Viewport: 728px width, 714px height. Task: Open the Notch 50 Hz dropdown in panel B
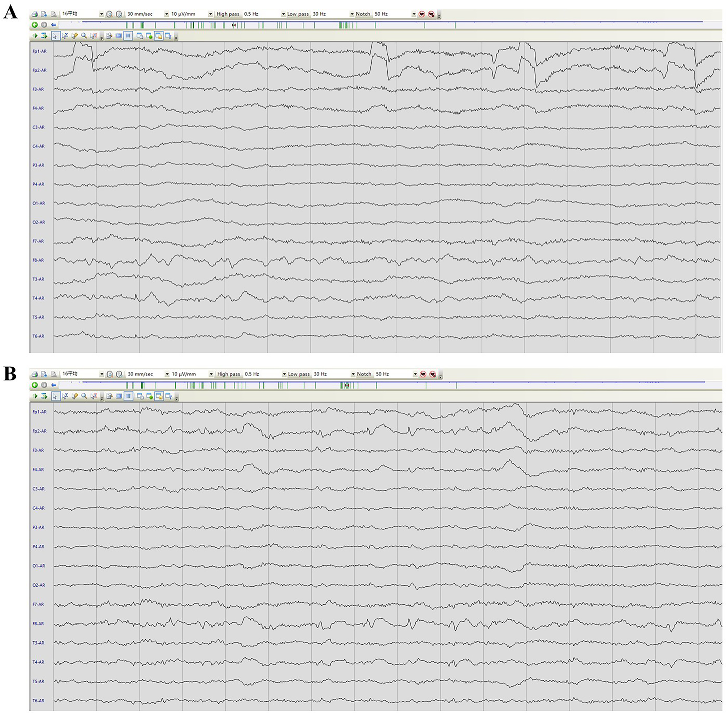point(415,374)
